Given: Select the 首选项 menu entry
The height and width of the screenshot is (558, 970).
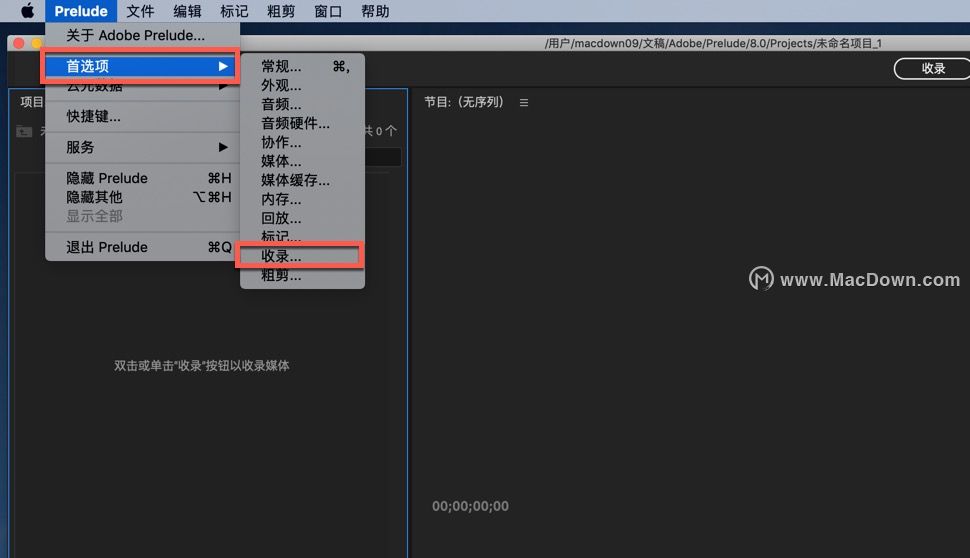Looking at the screenshot, I should click(142, 66).
